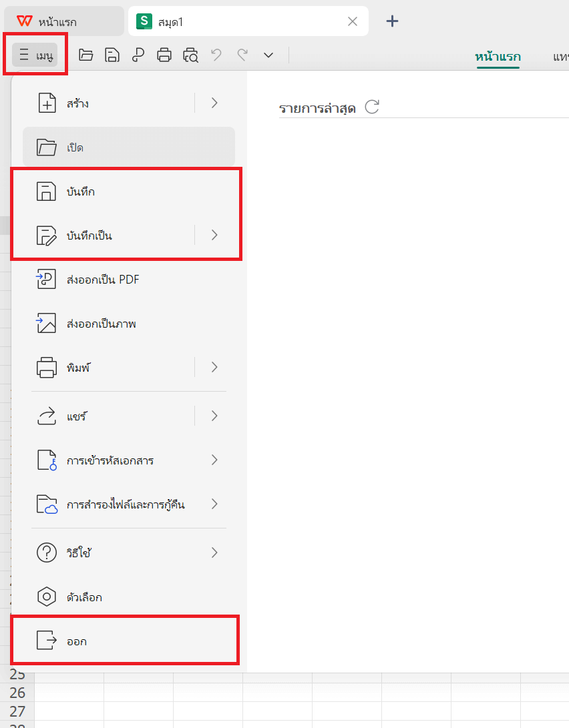The width and height of the screenshot is (569, 728).
Task: Expand the พิมพ์ Print submenu arrow
Action: [214, 367]
